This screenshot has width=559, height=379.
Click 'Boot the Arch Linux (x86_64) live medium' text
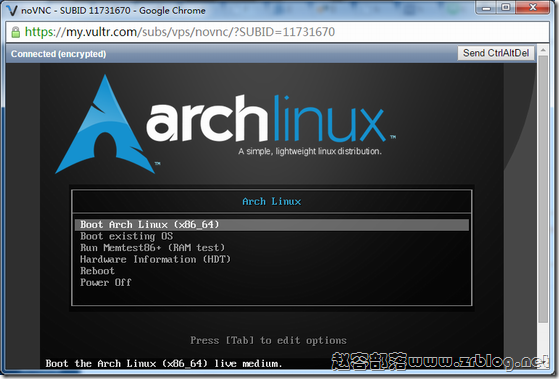pos(164,363)
